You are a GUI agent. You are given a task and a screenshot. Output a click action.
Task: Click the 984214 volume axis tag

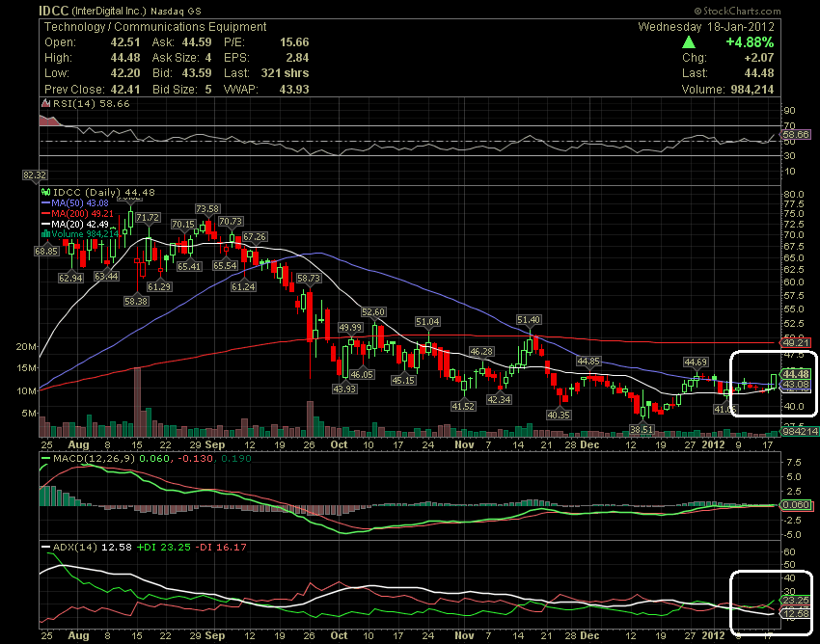(x=800, y=431)
